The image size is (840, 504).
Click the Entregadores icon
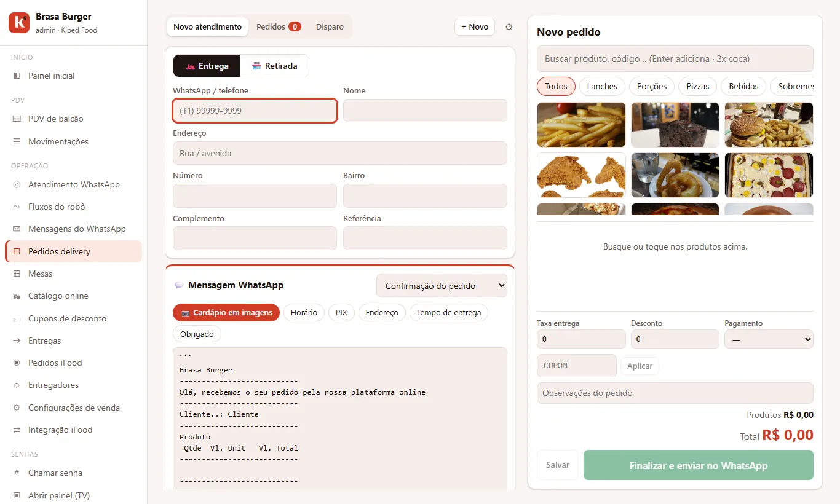coord(17,385)
